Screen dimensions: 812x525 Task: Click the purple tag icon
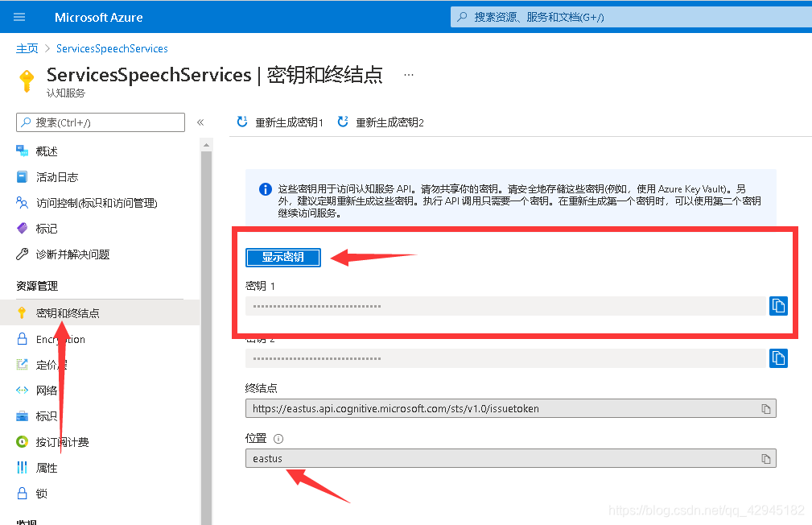coord(22,228)
